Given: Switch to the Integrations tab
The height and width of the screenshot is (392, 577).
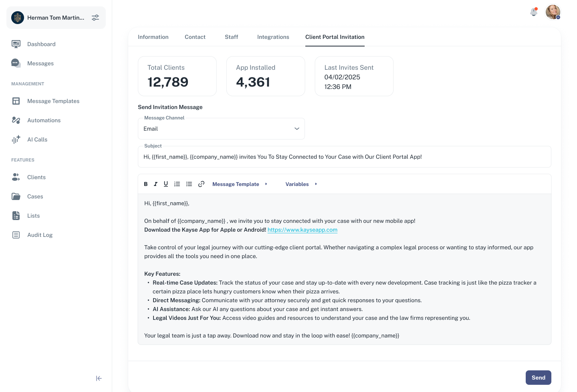Looking at the screenshot, I should tap(273, 37).
